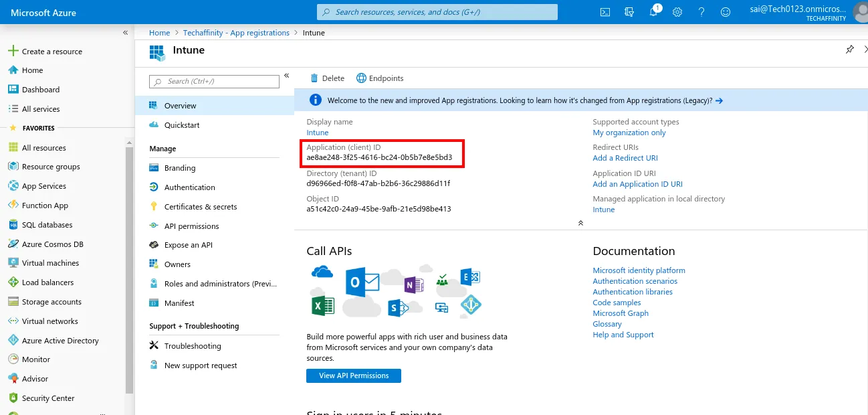Image resolution: width=868 pixels, height=415 pixels.
Task: Open the Help question mark icon
Action: pyautogui.click(x=701, y=12)
